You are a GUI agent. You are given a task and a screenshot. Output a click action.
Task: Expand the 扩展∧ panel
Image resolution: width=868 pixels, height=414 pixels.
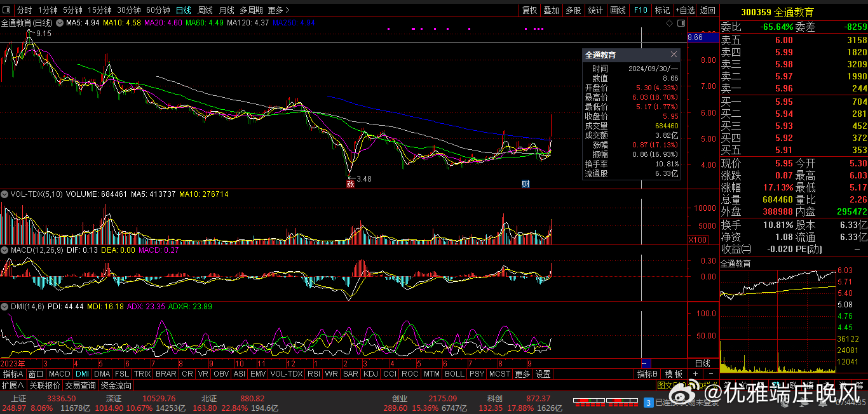tap(13, 385)
